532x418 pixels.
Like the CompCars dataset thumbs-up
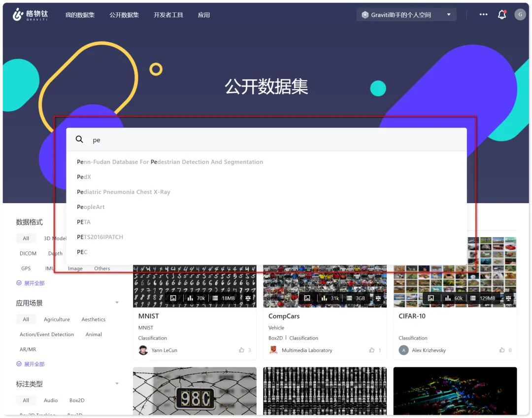point(372,350)
